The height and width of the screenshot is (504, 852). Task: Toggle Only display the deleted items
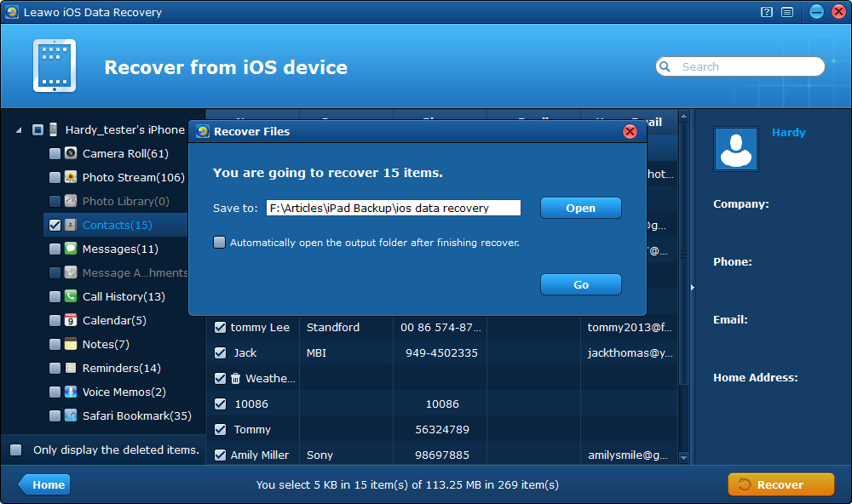(x=15, y=450)
